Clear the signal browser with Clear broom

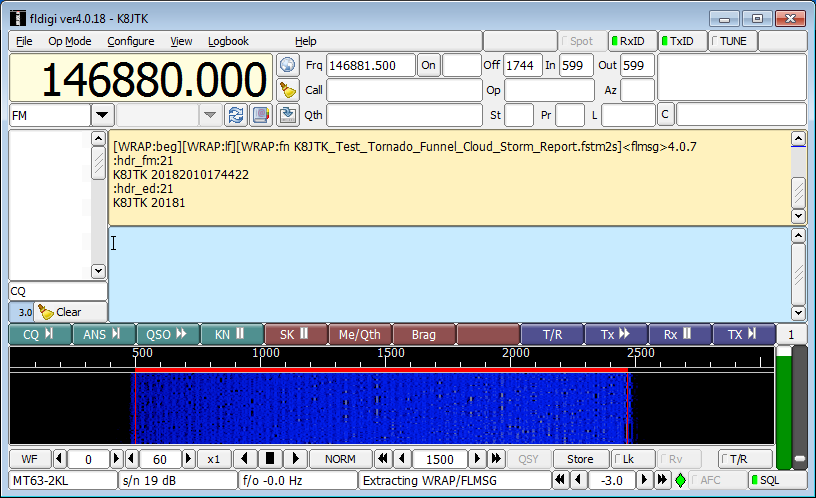pyautogui.click(x=70, y=312)
